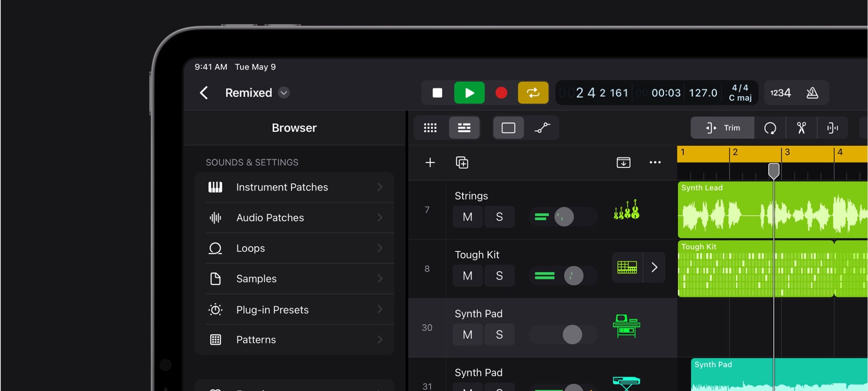Expand the Loops row chevron
Screen dimensions: 868x391
[380, 248]
